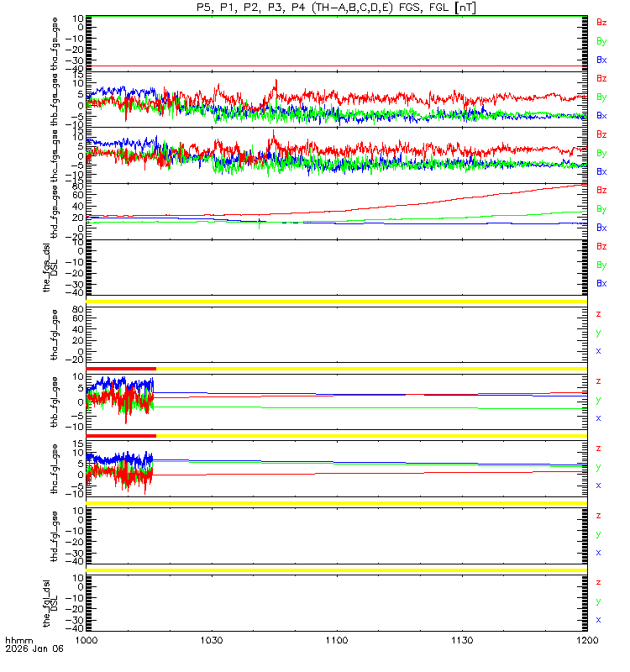This screenshot has height=672, width=630.
Task: Select the tha_fgl_gse axis label
Action: (x=55, y=334)
